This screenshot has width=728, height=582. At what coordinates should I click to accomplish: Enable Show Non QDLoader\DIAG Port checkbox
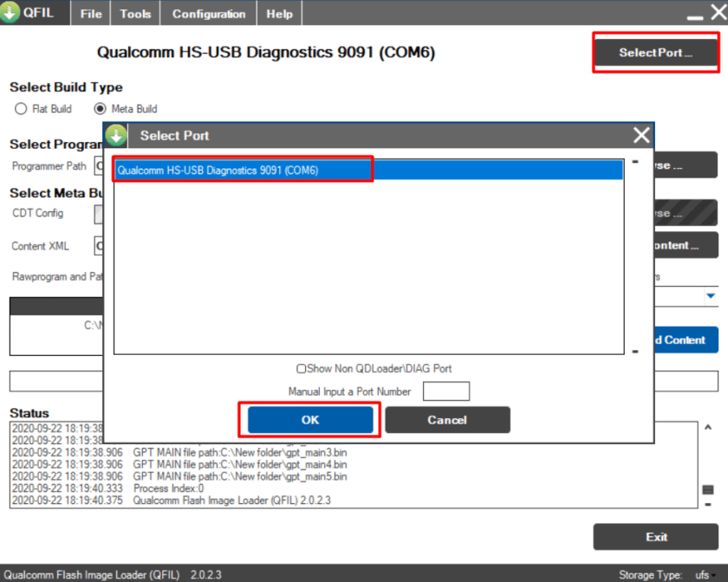pos(302,368)
